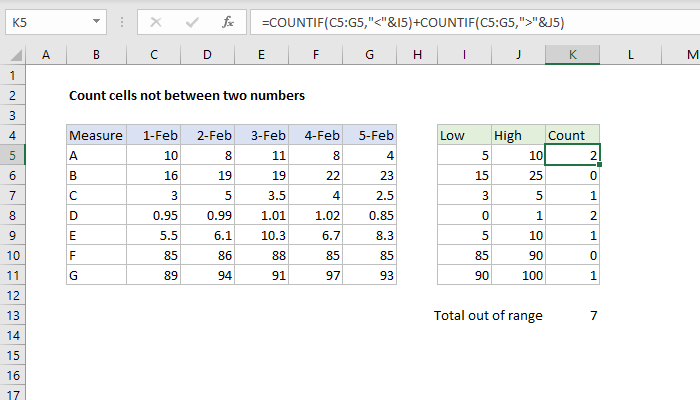Click the '2-Feb' header cell
This screenshot has width=700, height=400.
click(208, 135)
